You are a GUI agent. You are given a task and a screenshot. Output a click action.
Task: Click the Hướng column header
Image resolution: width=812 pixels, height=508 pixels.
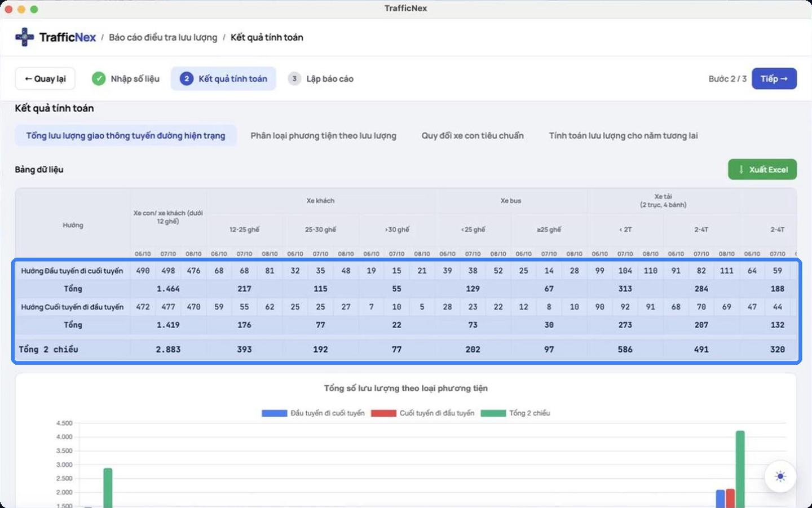tap(73, 225)
